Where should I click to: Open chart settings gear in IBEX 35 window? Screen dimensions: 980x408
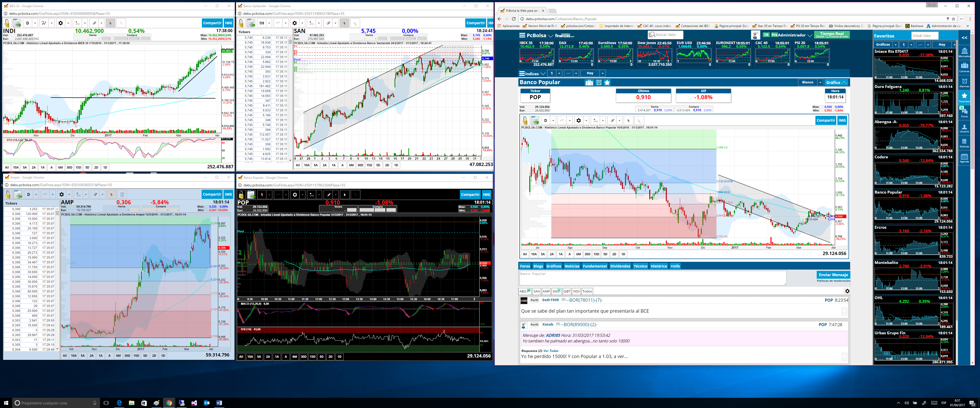(60, 23)
